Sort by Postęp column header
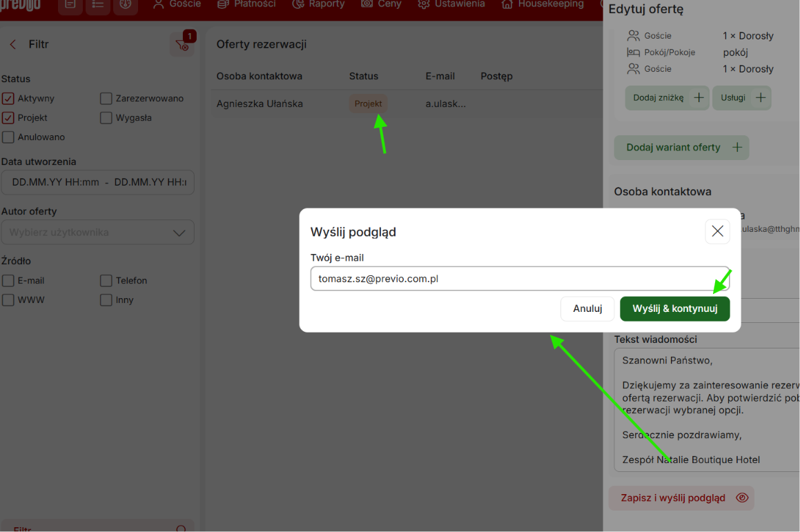The width and height of the screenshot is (800, 532). pos(496,76)
